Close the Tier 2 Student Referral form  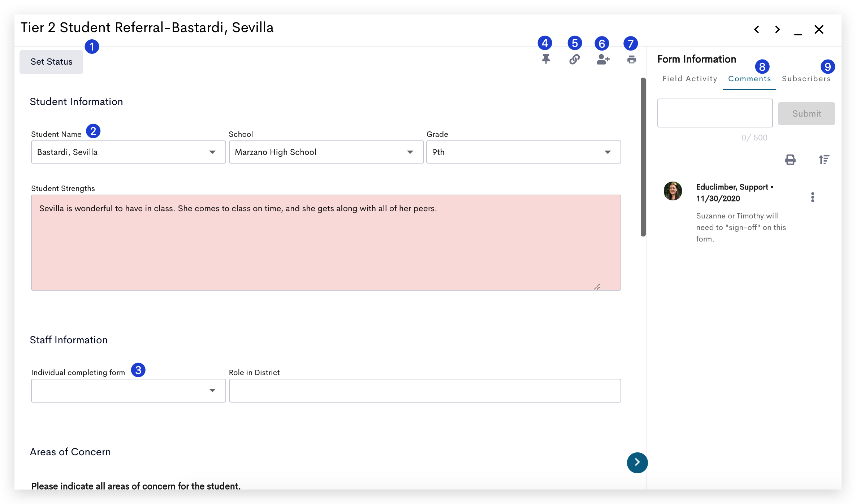pyautogui.click(x=819, y=29)
